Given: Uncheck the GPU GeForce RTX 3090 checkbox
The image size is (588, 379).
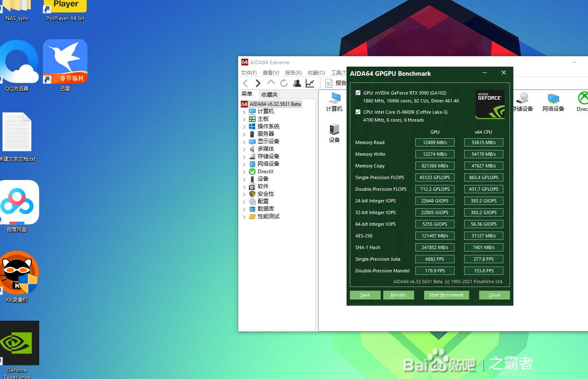Looking at the screenshot, I should (x=358, y=93).
